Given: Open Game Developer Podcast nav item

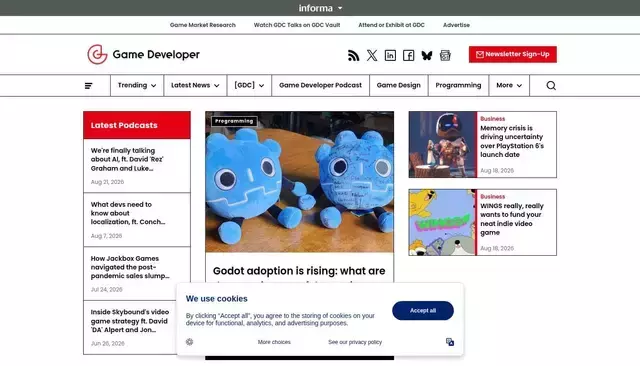Looking at the screenshot, I should point(320,85).
